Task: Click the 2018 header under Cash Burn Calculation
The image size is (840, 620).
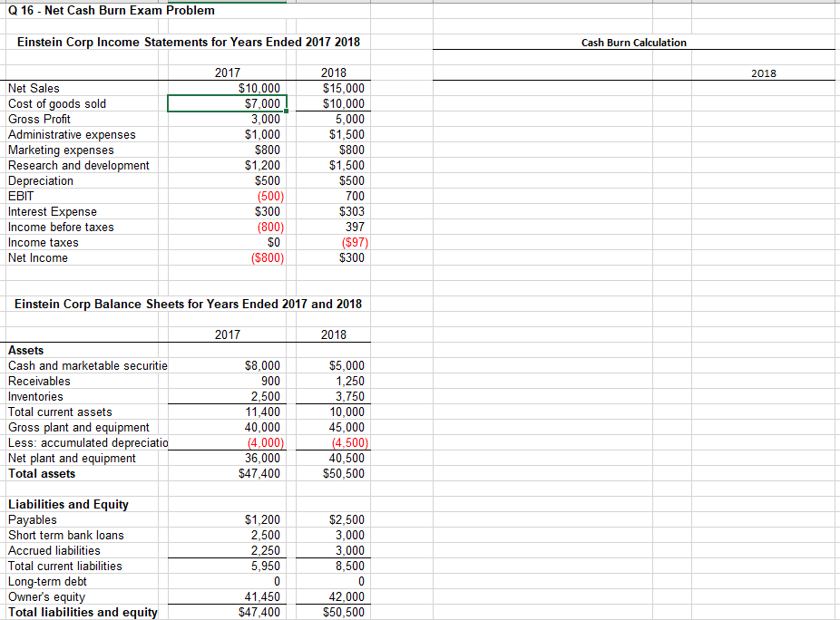Action: (764, 73)
